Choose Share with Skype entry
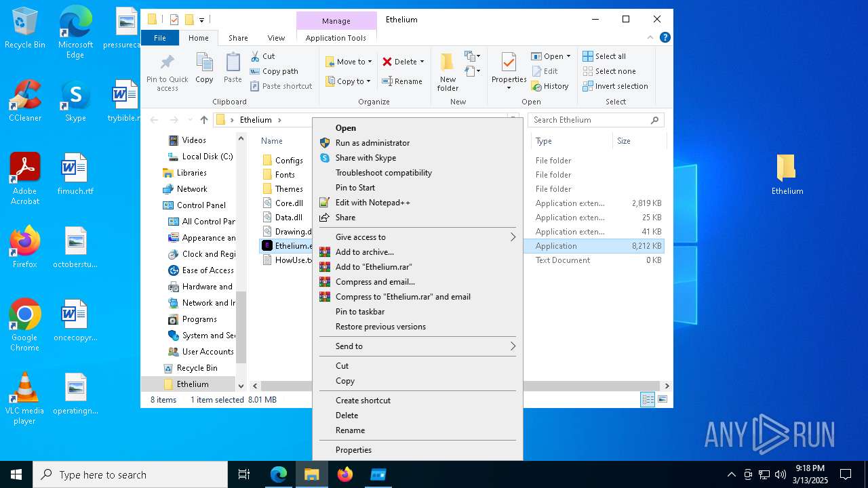Viewport: 868px width, 488px height. pyautogui.click(x=417, y=158)
